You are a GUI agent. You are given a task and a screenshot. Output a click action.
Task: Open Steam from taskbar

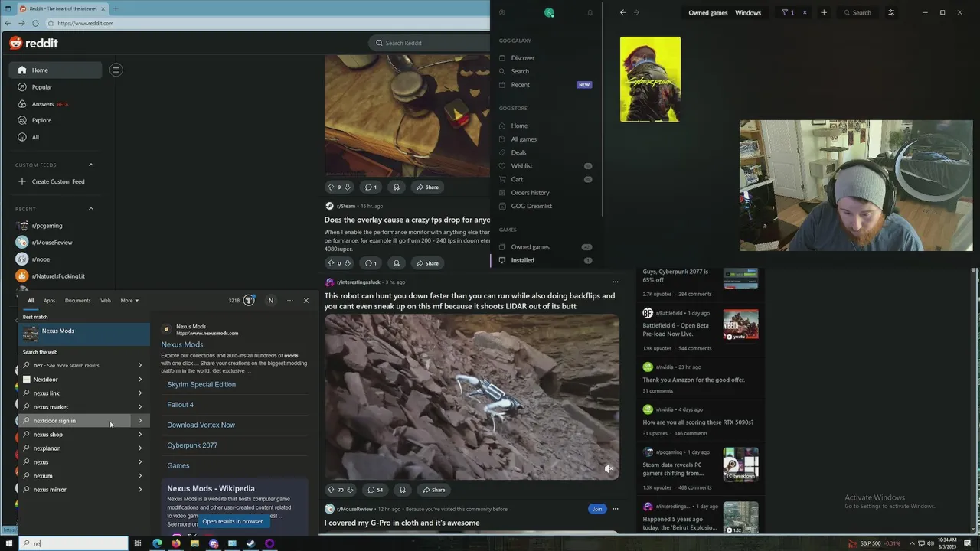click(250, 543)
